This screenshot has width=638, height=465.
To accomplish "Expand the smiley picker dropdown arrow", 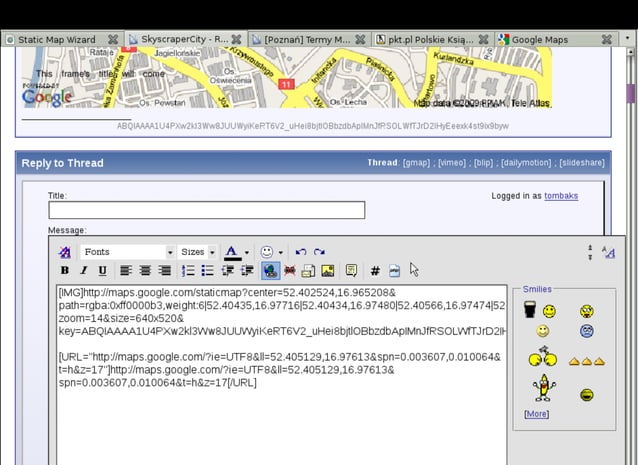I will click(281, 252).
